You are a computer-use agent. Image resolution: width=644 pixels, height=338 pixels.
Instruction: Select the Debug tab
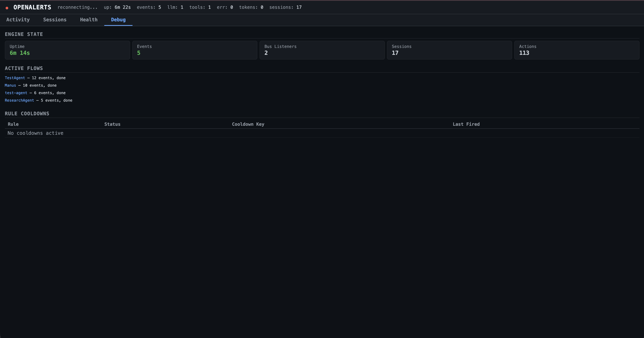coord(118,19)
